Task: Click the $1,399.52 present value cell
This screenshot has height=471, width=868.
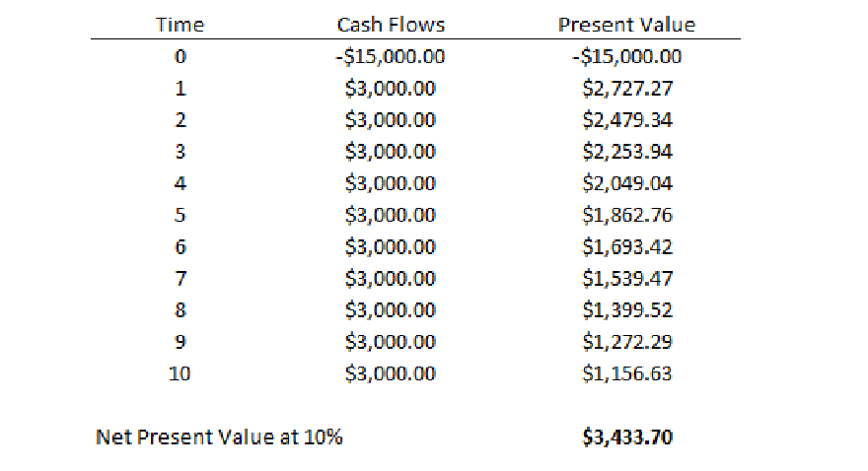Action: [627, 310]
